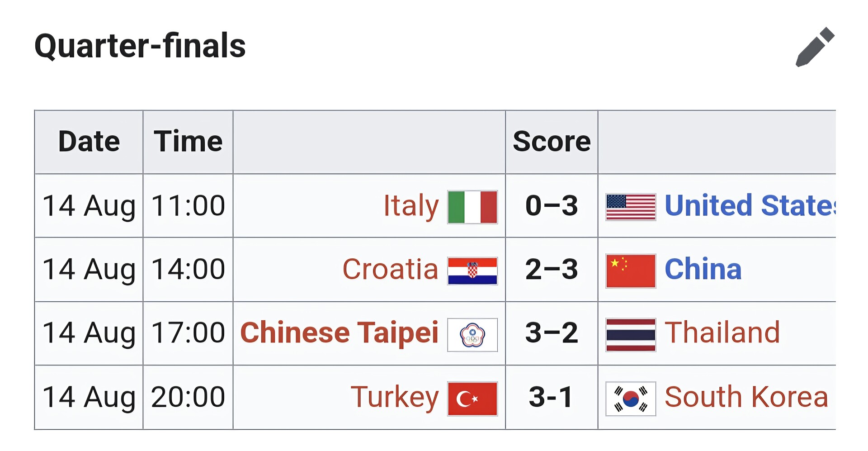Click the Score column header
868x451 pixels.
point(552,142)
